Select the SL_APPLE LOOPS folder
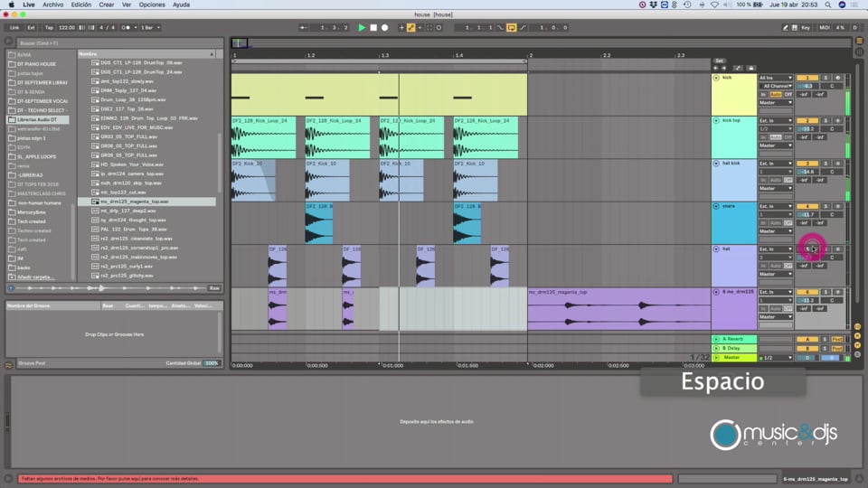 [x=37, y=156]
